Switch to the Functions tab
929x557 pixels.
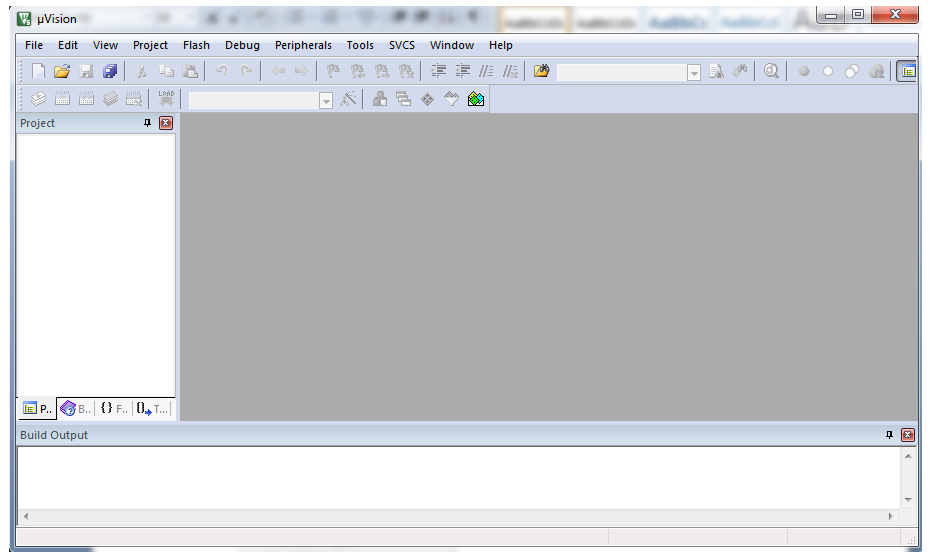tap(114, 408)
